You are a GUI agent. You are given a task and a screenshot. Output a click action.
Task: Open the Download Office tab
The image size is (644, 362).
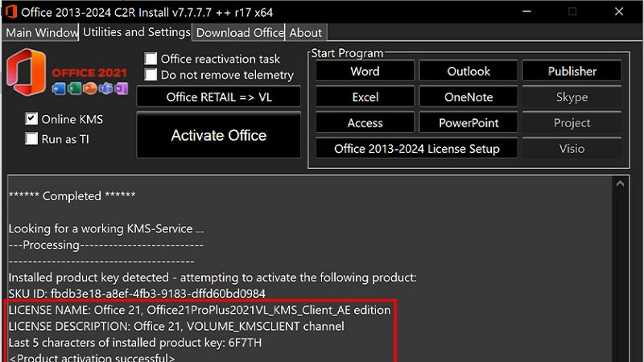[240, 33]
